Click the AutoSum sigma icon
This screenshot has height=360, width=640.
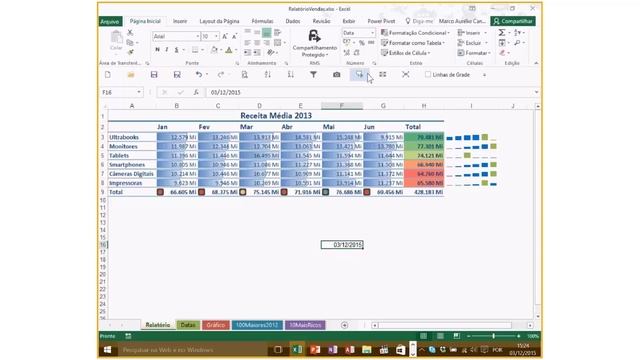pyautogui.click(x=502, y=32)
